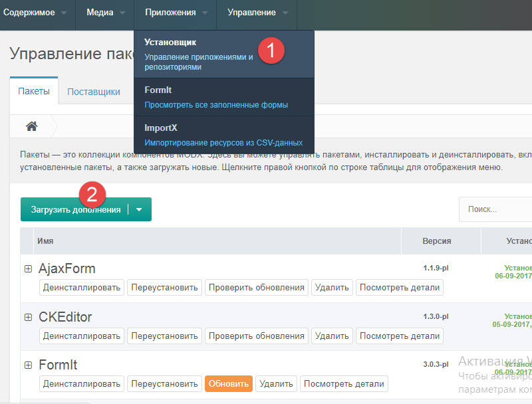Click Удалить for AjaxForm

(332, 288)
